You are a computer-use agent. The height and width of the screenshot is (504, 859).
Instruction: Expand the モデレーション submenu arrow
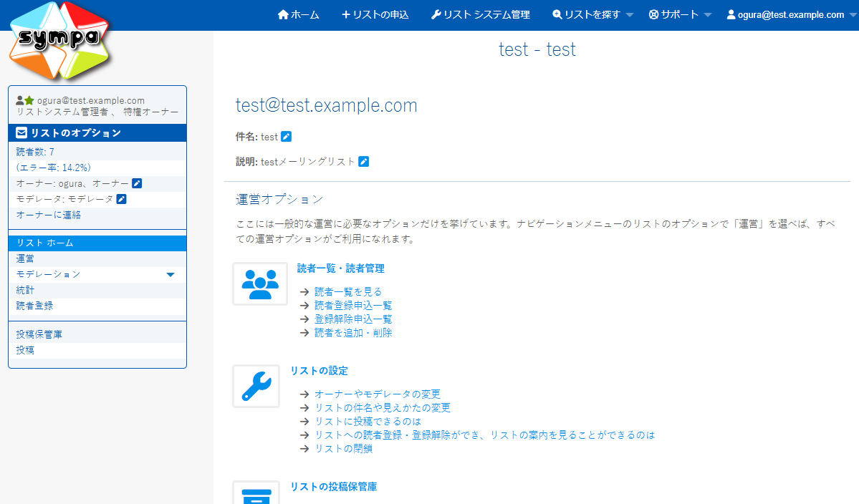[x=171, y=274]
